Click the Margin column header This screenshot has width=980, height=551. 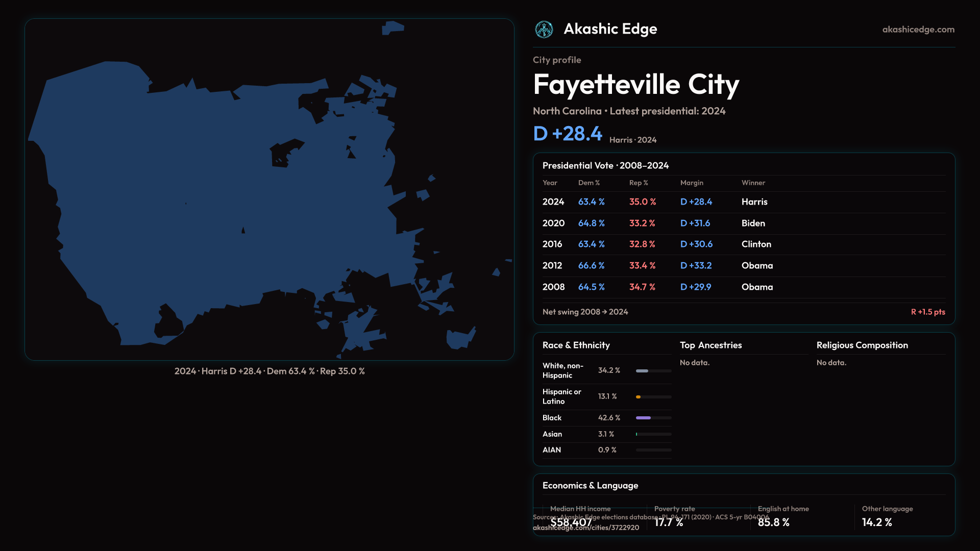tap(691, 183)
